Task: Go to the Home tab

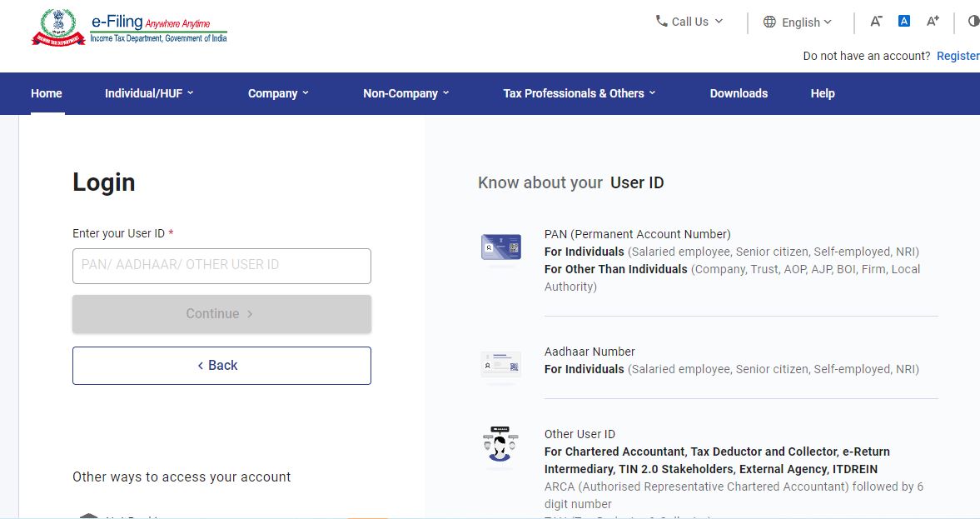Action: point(47,93)
